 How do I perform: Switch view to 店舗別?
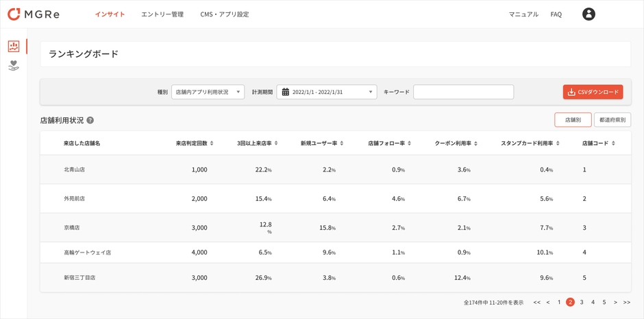(x=573, y=120)
